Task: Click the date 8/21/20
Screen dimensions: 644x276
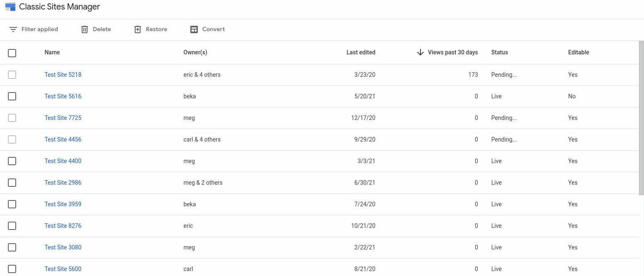Action: (365, 269)
